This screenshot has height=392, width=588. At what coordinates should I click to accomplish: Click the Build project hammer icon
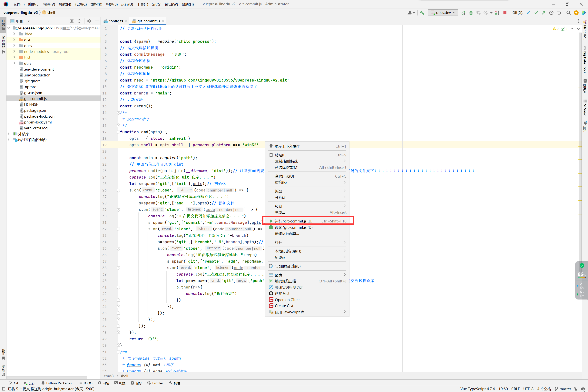[422, 13]
